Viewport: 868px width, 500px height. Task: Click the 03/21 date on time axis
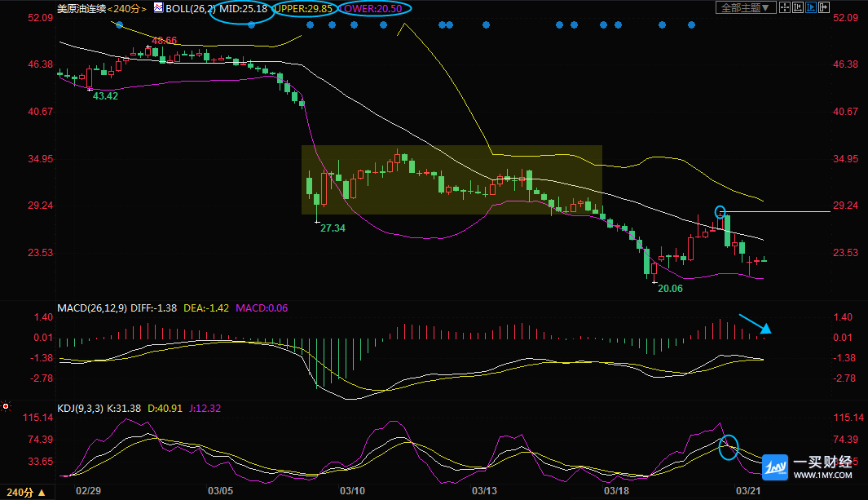pyautogui.click(x=748, y=490)
